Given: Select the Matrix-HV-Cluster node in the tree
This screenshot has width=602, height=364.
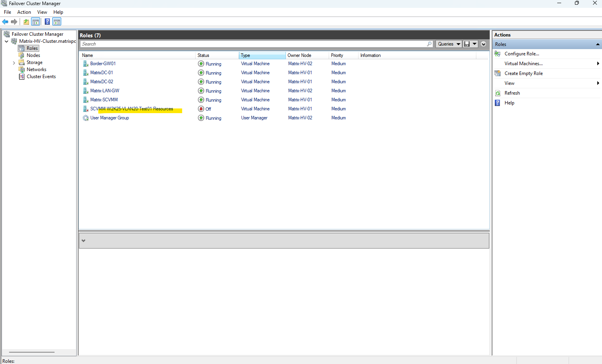Looking at the screenshot, I should click(x=47, y=41).
